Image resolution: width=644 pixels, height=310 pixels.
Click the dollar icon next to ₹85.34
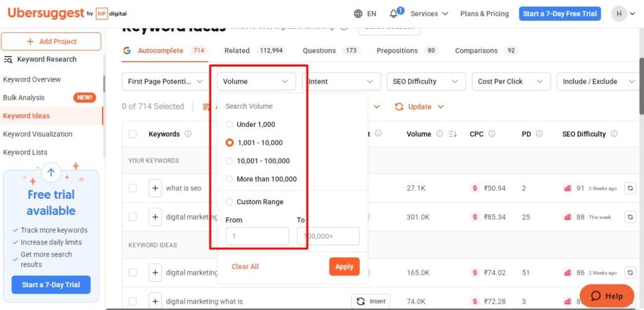pyautogui.click(x=475, y=217)
